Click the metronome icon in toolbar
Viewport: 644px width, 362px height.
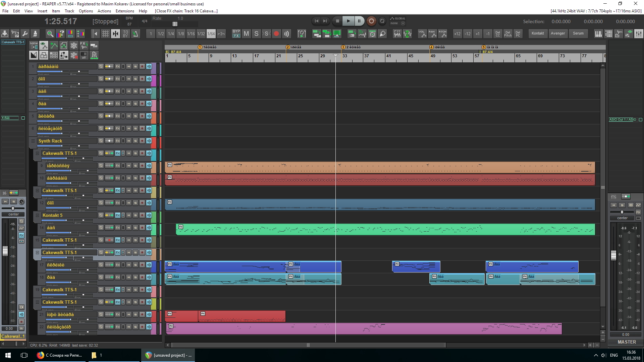[x=136, y=34]
